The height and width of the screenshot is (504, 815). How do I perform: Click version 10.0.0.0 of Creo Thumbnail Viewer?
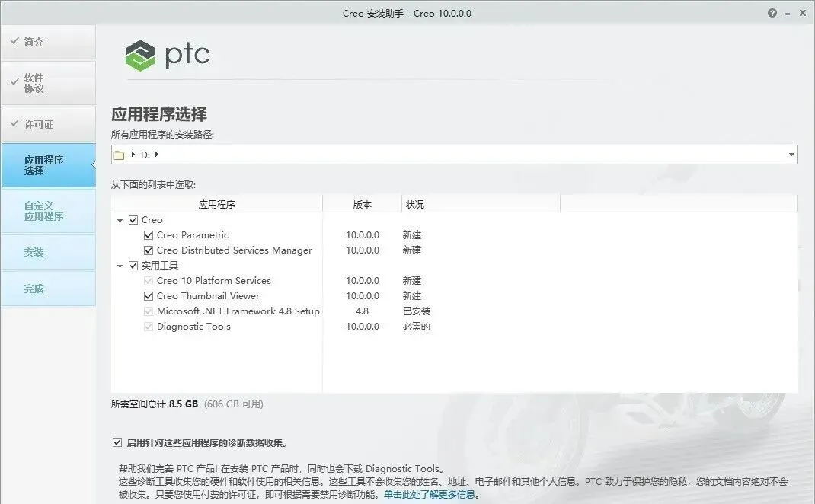point(363,295)
